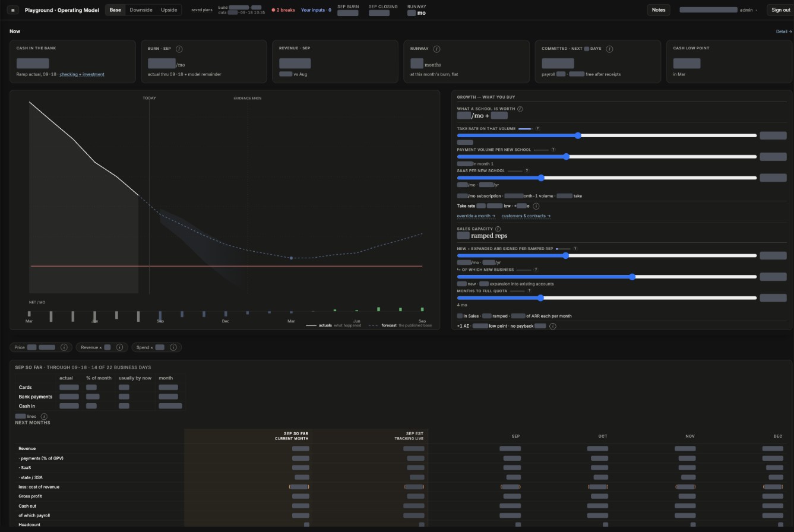Click value field for SaaS Per New School

coord(773,178)
